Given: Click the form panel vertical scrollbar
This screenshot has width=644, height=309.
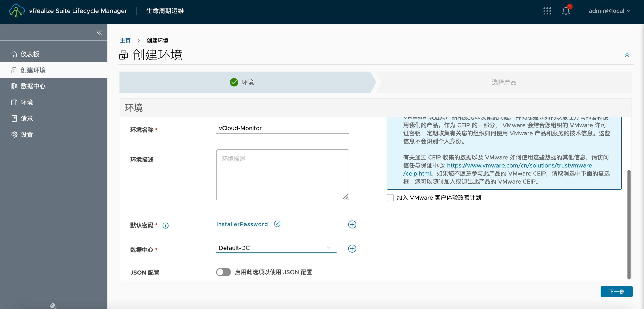Looking at the screenshot, I should click(x=629, y=224).
